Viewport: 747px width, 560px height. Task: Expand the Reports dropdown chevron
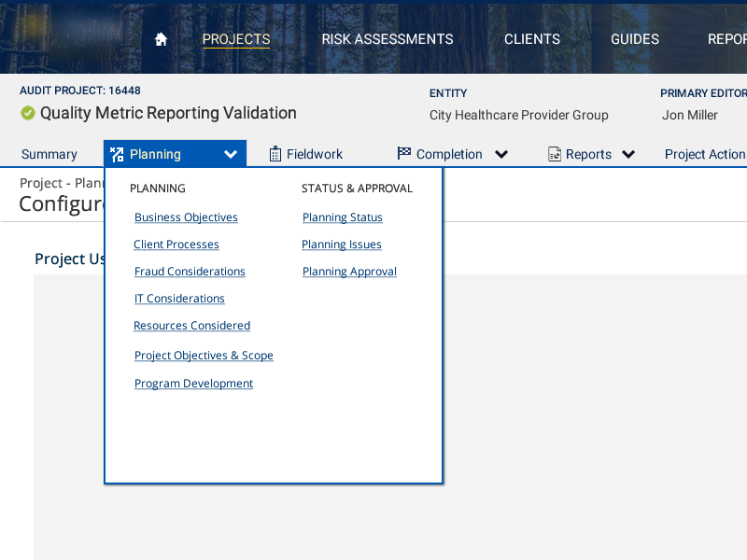click(628, 154)
